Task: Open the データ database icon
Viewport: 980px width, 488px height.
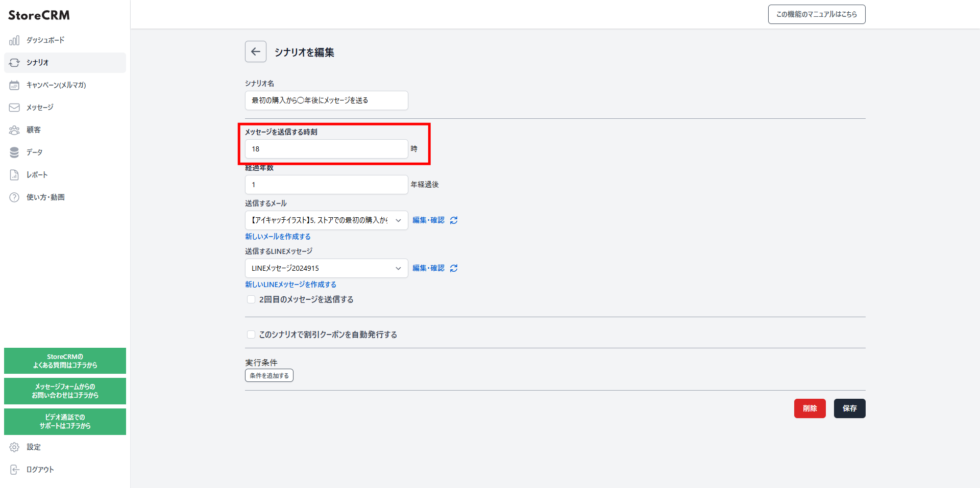Action: click(x=14, y=152)
